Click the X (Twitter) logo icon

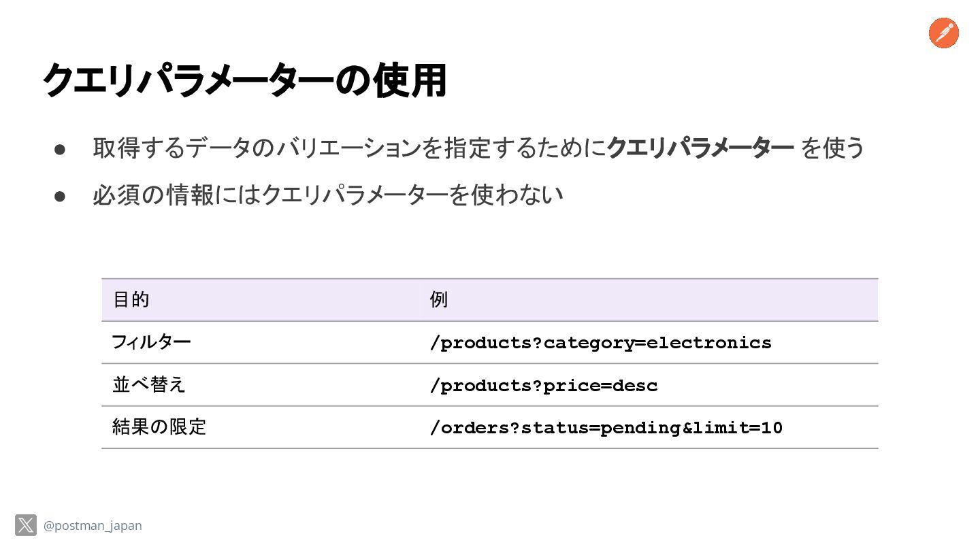26,525
